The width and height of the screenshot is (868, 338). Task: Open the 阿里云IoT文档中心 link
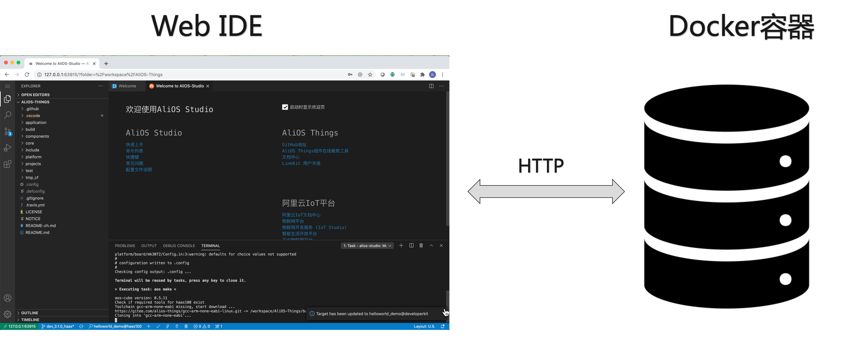301,215
